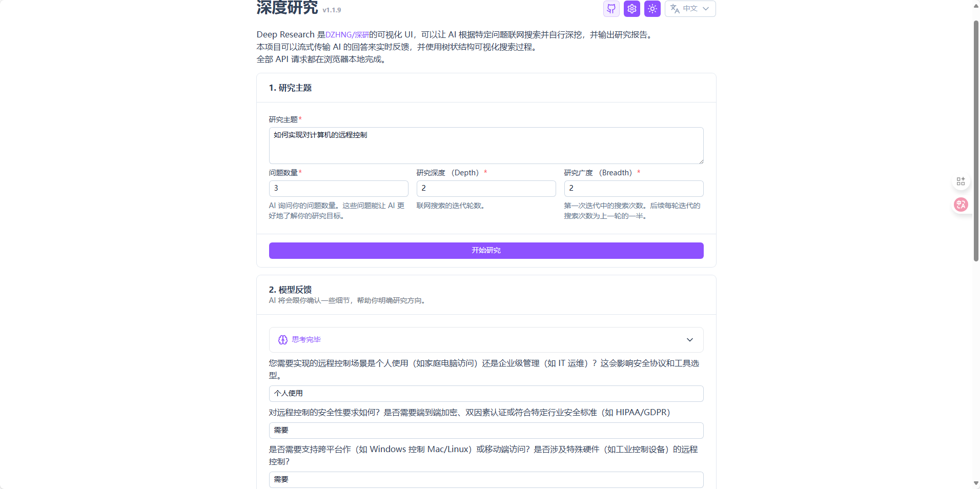Click the page vertical scrollbar thumb
Image resolution: width=980 pixels, height=489 pixels.
[976, 141]
